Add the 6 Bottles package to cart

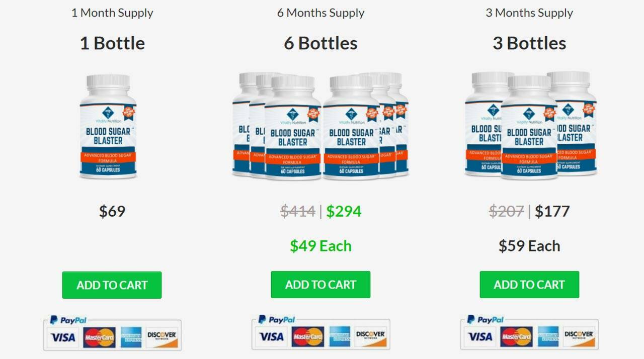(x=320, y=285)
